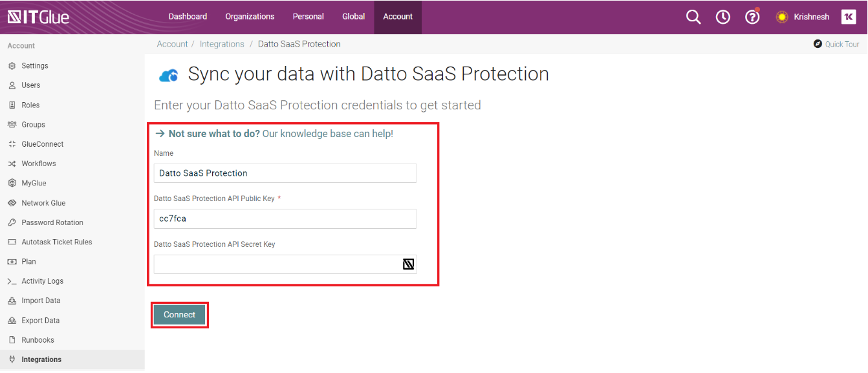Open recent history clock icon
The image size is (868, 373).
click(x=723, y=17)
